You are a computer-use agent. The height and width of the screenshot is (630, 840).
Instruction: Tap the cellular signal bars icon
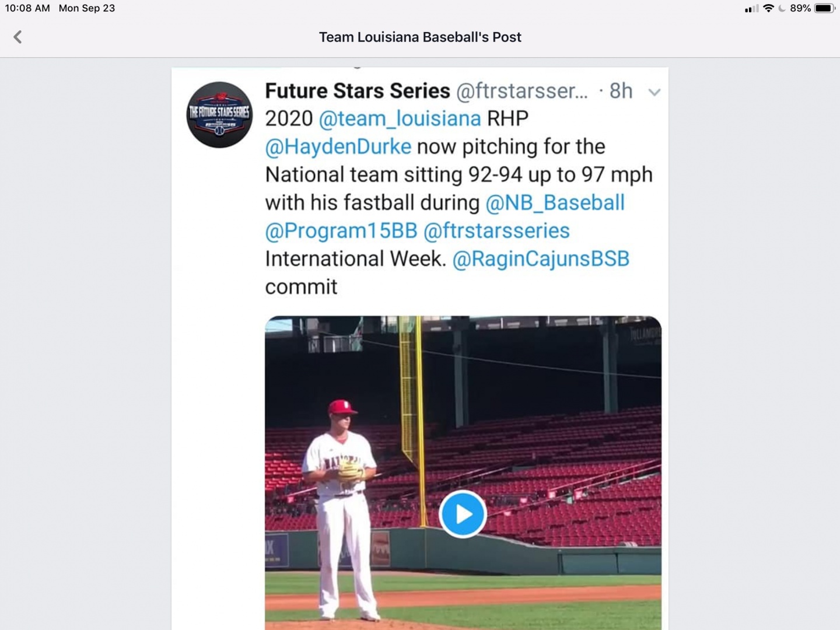pos(751,9)
